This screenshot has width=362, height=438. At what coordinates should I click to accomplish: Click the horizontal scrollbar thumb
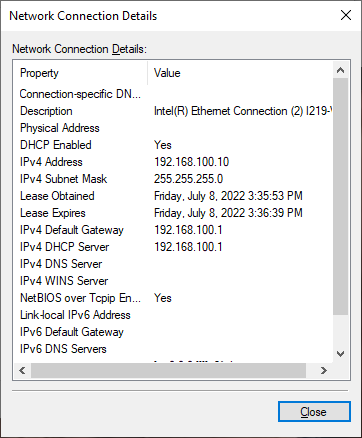pos(168,370)
